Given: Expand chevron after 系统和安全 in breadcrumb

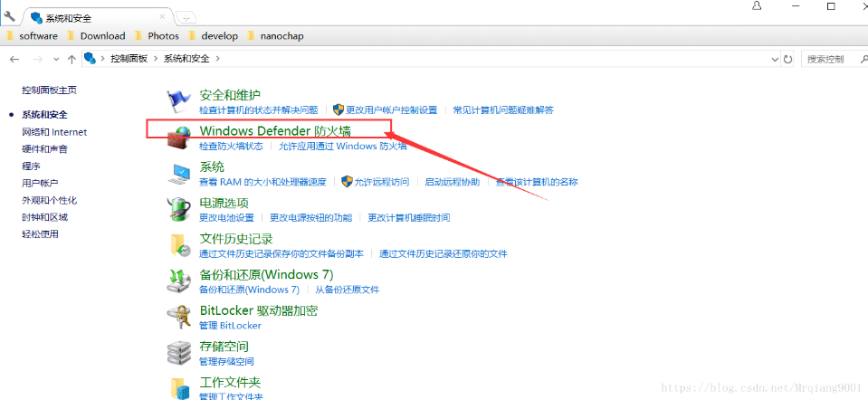Looking at the screenshot, I should click(x=217, y=59).
